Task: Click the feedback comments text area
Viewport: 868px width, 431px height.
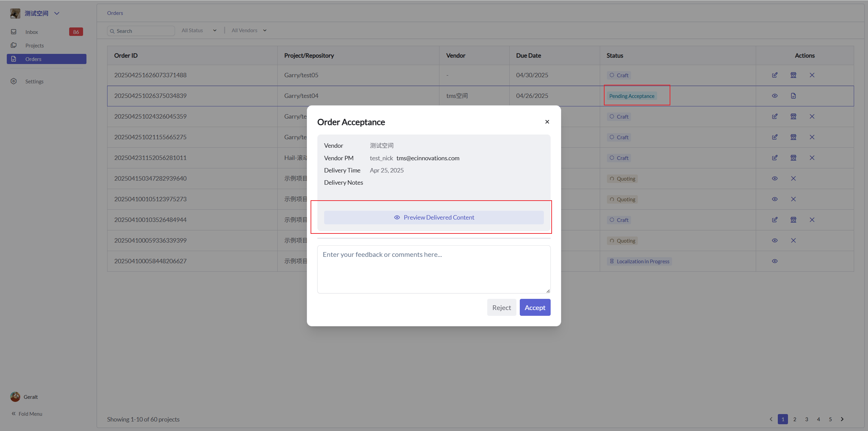Action: (x=434, y=269)
